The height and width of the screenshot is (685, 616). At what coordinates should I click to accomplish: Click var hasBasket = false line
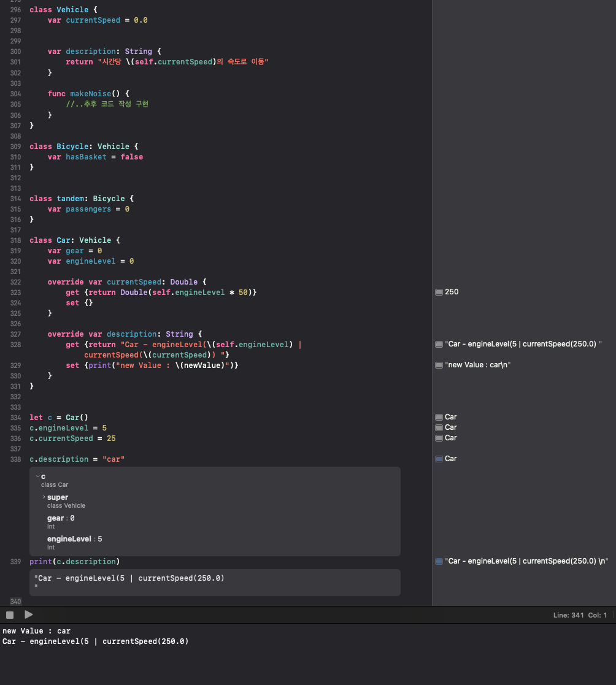95,157
